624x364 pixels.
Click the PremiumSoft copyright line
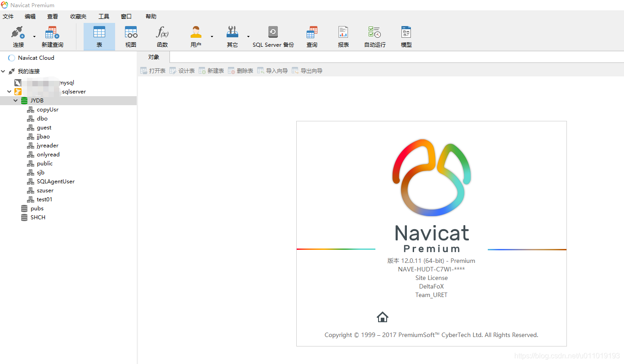point(432,335)
